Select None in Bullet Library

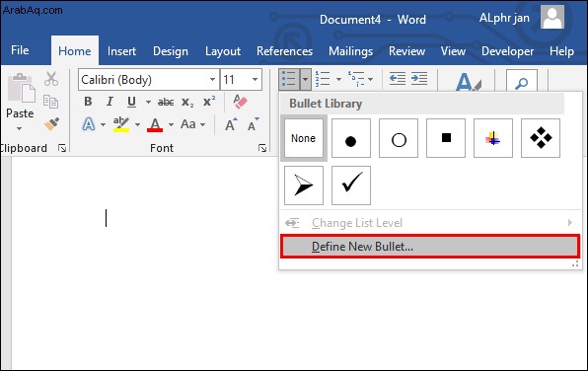304,138
